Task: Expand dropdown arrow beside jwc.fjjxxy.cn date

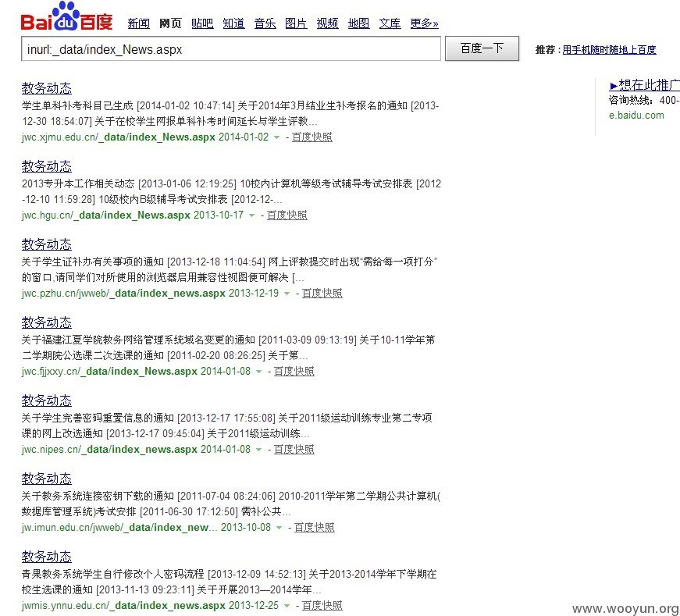Action: click(x=258, y=372)
